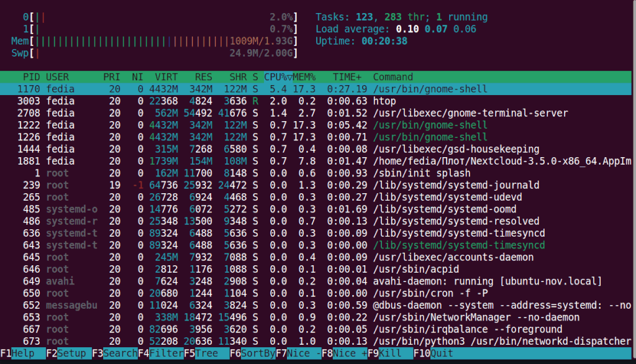636x364 pixels.
Task: Open the F2 Setup menu
Action: (68, 353)
